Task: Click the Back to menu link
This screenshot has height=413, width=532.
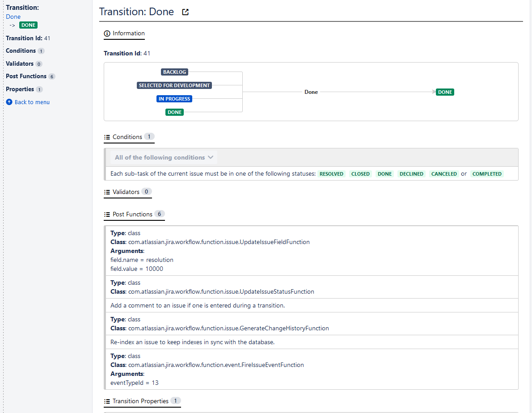Action: coord(32,102)
